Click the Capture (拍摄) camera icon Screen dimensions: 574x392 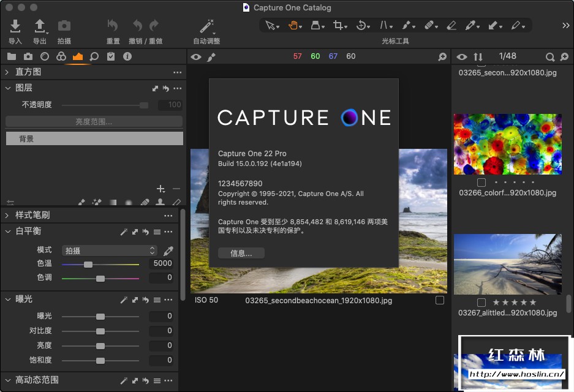pyautogui.click(x=64, y=26)
